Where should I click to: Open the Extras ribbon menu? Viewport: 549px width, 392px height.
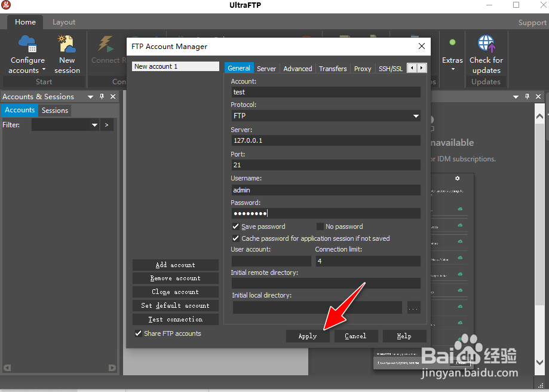point(452,54)
